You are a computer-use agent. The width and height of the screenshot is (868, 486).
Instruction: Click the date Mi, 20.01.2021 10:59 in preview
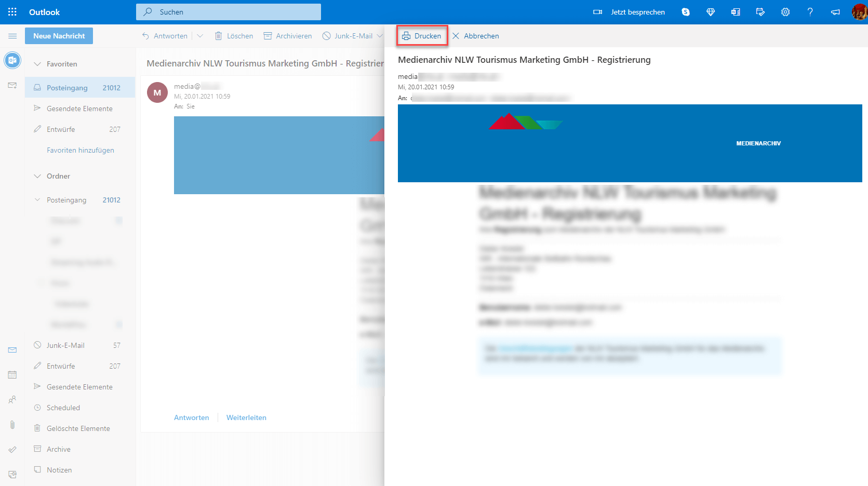click(x=426, y=87)
